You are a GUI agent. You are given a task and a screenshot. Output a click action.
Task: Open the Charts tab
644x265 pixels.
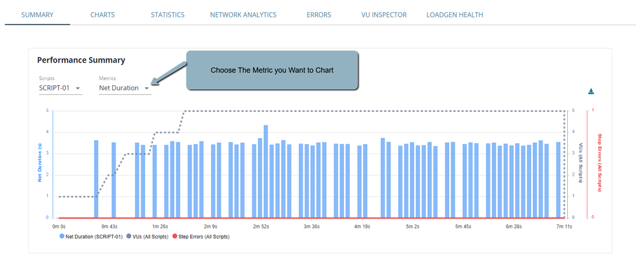click(x=103, y=15)
